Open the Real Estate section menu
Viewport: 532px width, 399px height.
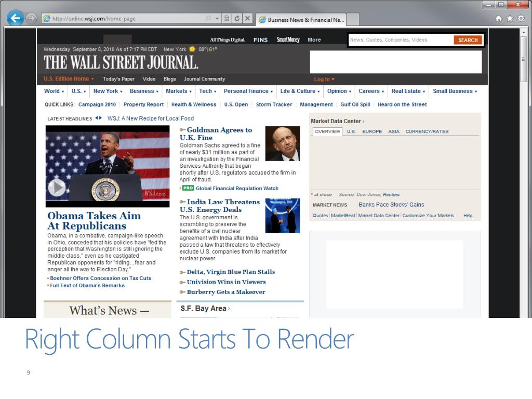click(x=408, y=91)
